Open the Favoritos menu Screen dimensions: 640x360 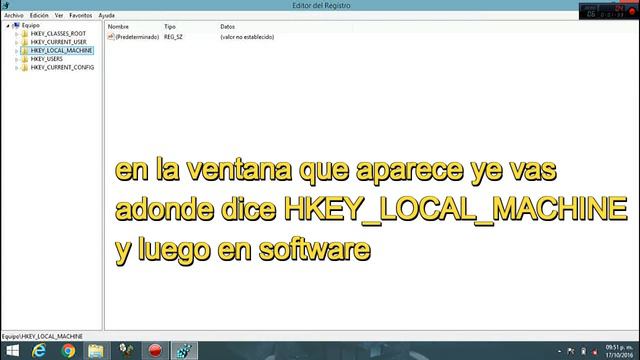(x=80, y=15)
